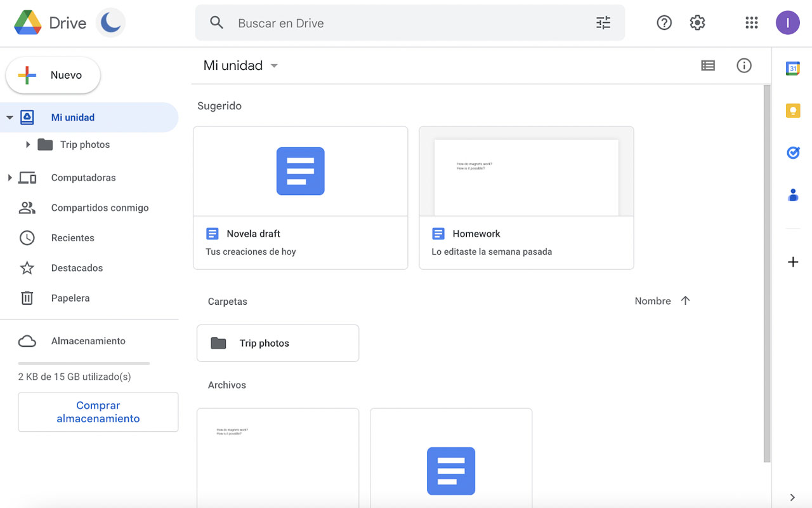812x508 pixels.
Task: Open the help menu question mark
Action: point(664,22)
